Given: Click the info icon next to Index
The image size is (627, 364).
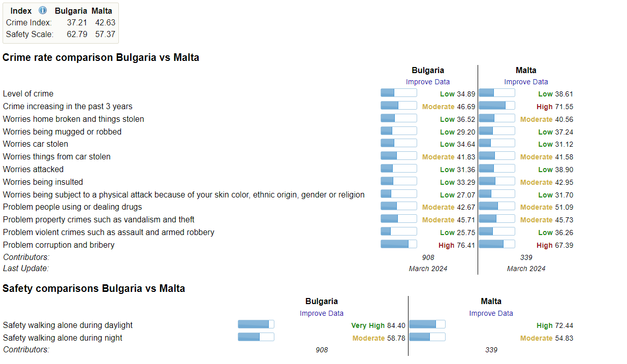Looking at the screenshot, I should (43, 11).
